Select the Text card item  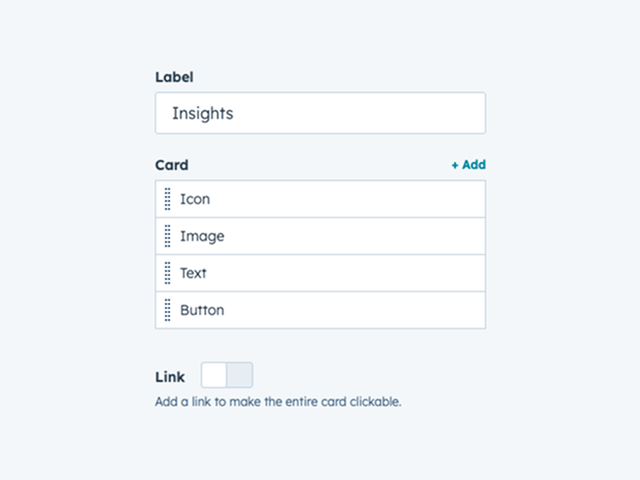pos(193,273)
